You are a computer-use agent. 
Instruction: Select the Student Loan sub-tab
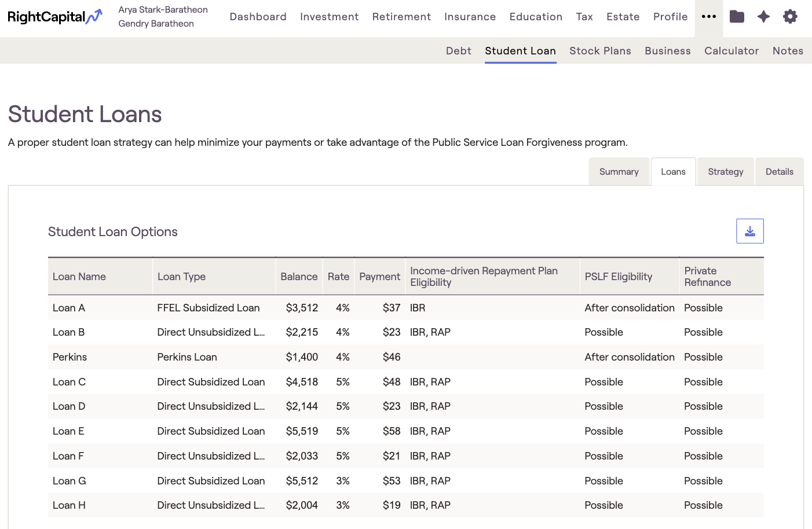[521, 51]
